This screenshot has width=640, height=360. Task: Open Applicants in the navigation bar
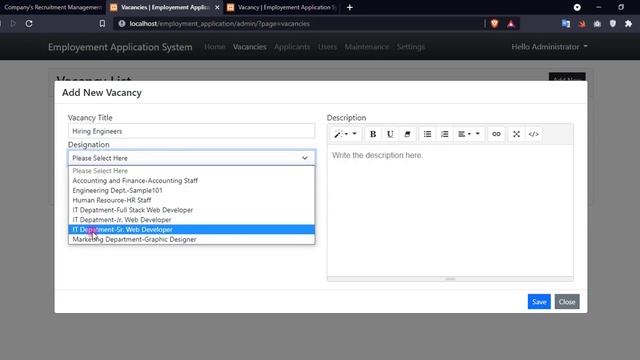click(292, 47)
